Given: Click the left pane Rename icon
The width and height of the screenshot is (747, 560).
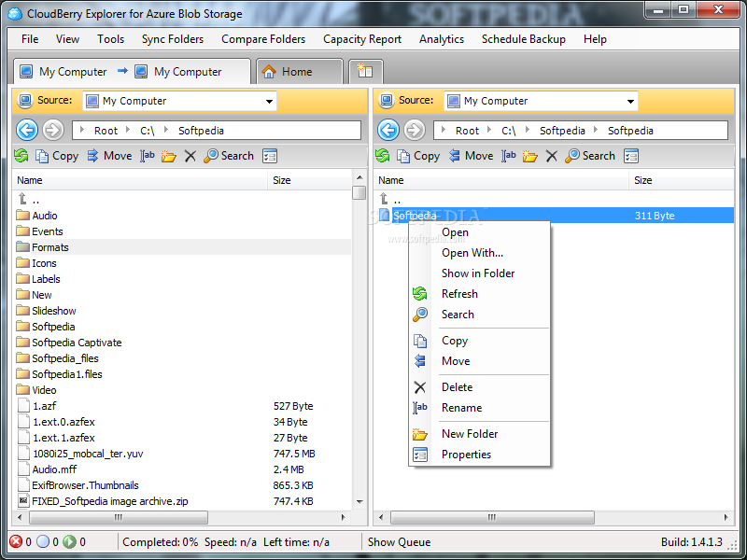Looking at the screenshot, I should point(148,156).
